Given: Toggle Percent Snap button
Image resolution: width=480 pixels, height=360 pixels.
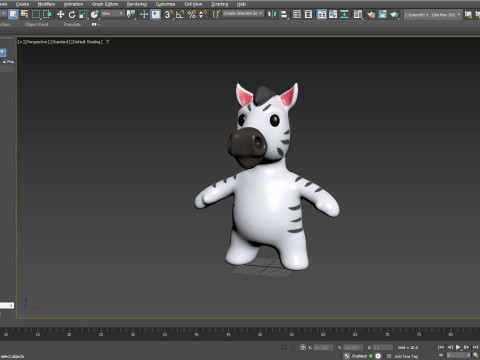Looking at the screenshot, I should click(x=192, y=14).
